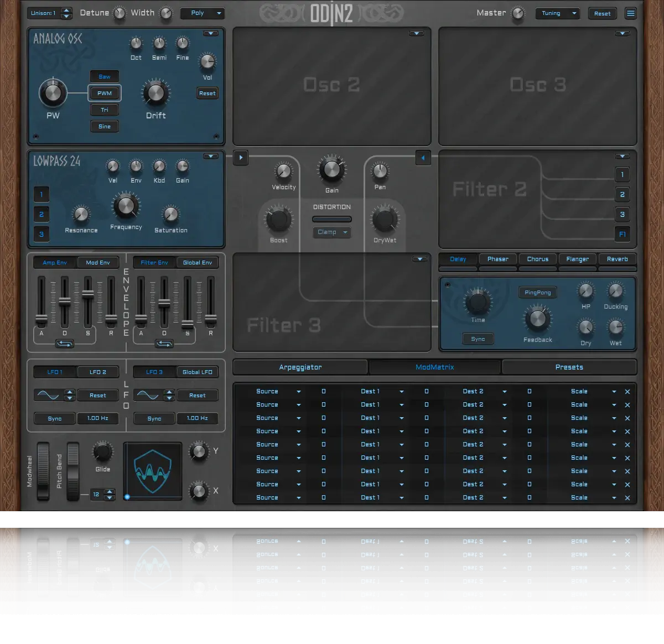Switch to the Presets tab
664x644 pixels.
pyautogui.click(x=569, y=367)
